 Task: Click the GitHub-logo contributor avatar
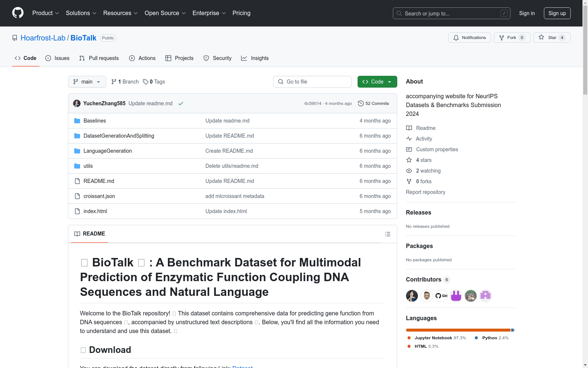(441, 296)
